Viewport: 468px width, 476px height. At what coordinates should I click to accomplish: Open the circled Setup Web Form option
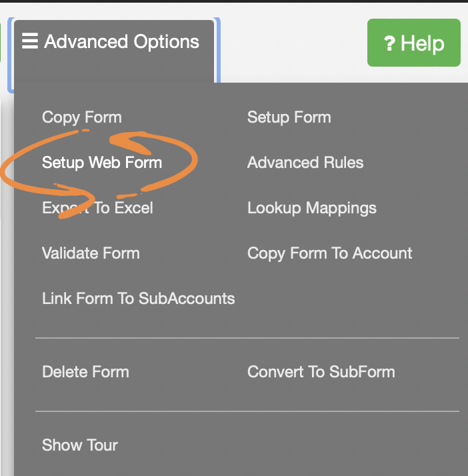pyautogui.click(x=101, y=163)
